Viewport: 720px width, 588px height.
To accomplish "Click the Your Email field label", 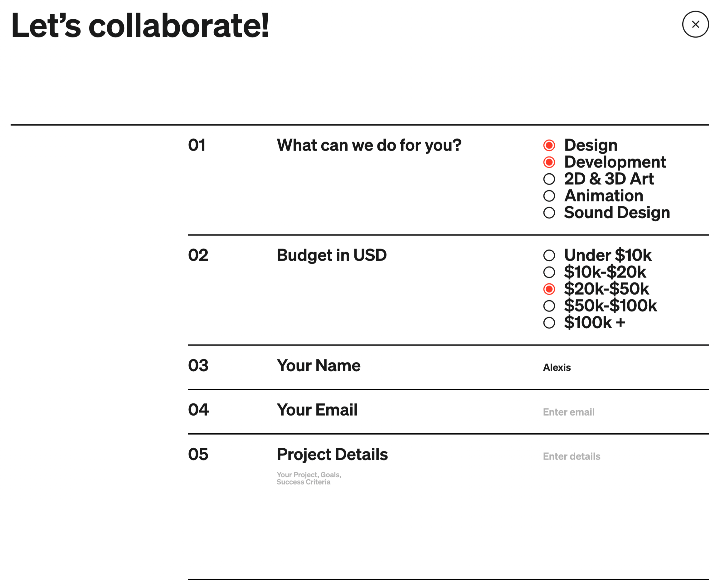I will click(317, 410).
